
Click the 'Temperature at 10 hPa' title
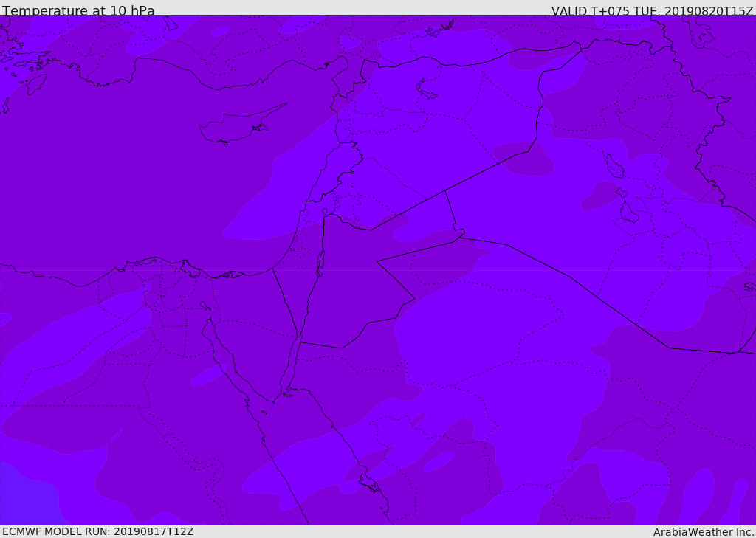click(x=78, y=10)
